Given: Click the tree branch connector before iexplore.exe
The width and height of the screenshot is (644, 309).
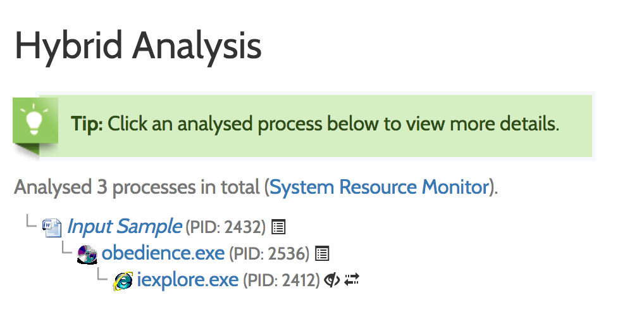Looking at the screenshot, I should click(x=101, y=277).
